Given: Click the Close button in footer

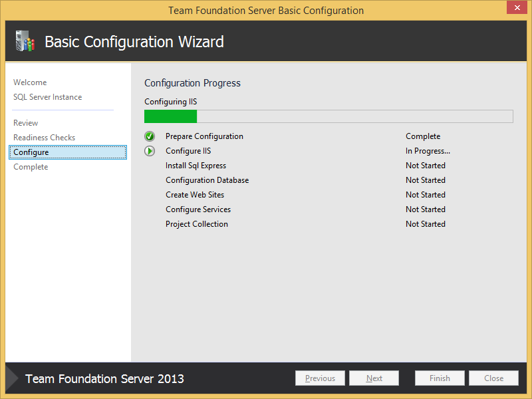Looking at the screenshot, I should 493,378.
